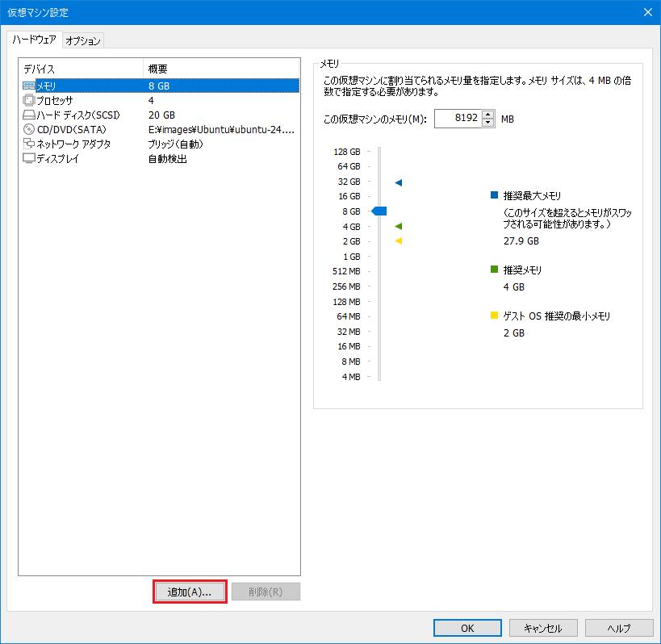661x644 pixels.
Task: Click the CD/DVD (SATA) disc icon
Action: 29,129
